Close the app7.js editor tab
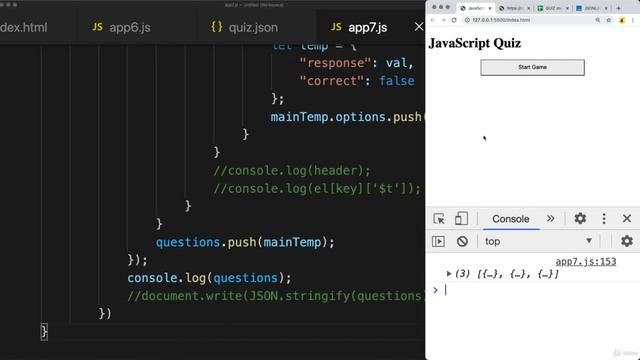Screen dimensions: 640x360 click(x=419, y=27)
